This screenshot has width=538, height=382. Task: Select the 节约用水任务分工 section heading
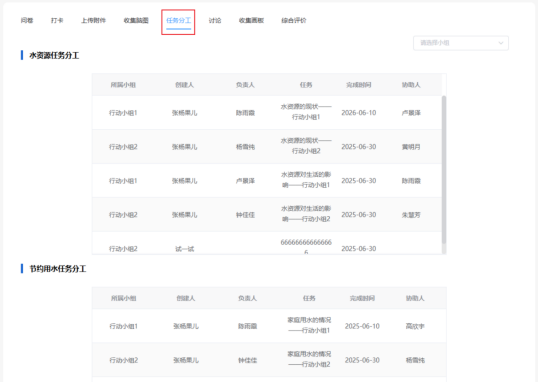(58, 269)
